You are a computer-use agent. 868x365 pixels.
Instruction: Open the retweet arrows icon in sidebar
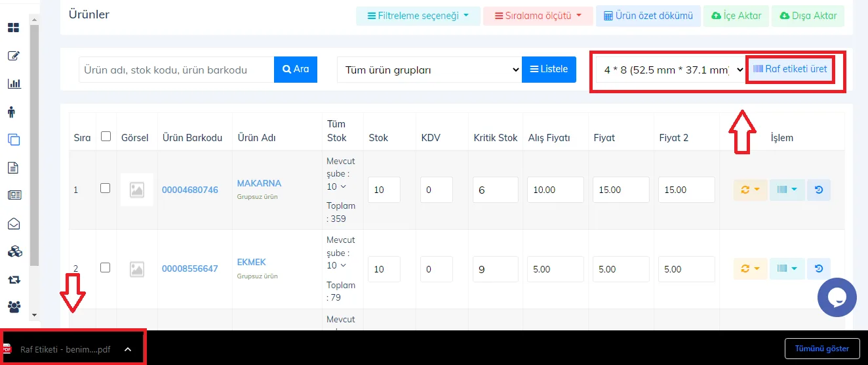[13, 280]
